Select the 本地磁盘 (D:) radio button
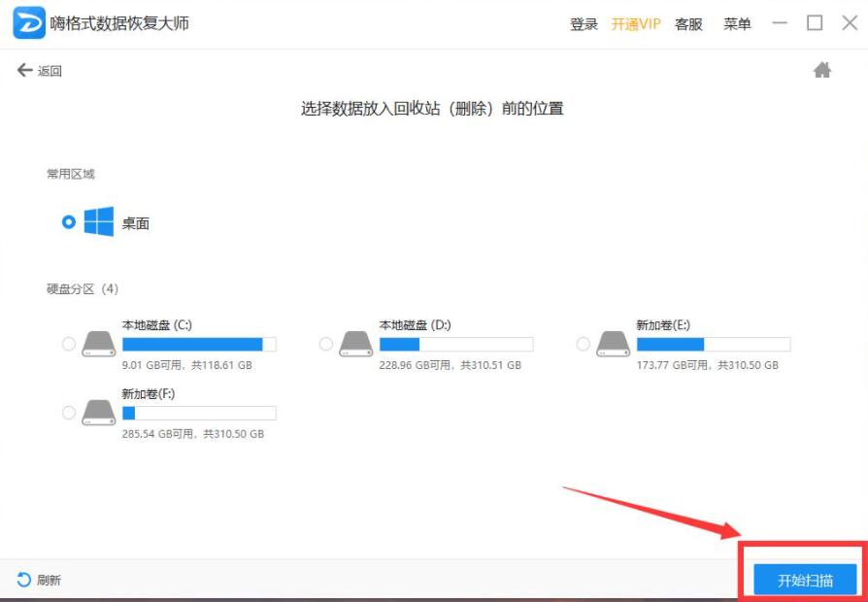Viewport: 868px width, 602px height. [326, 345]
